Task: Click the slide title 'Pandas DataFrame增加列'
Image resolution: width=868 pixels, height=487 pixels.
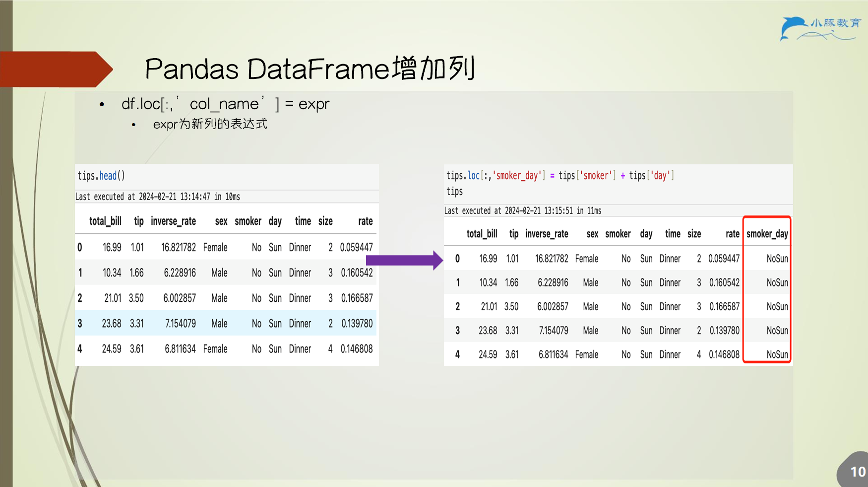Action: click(310, 69)
